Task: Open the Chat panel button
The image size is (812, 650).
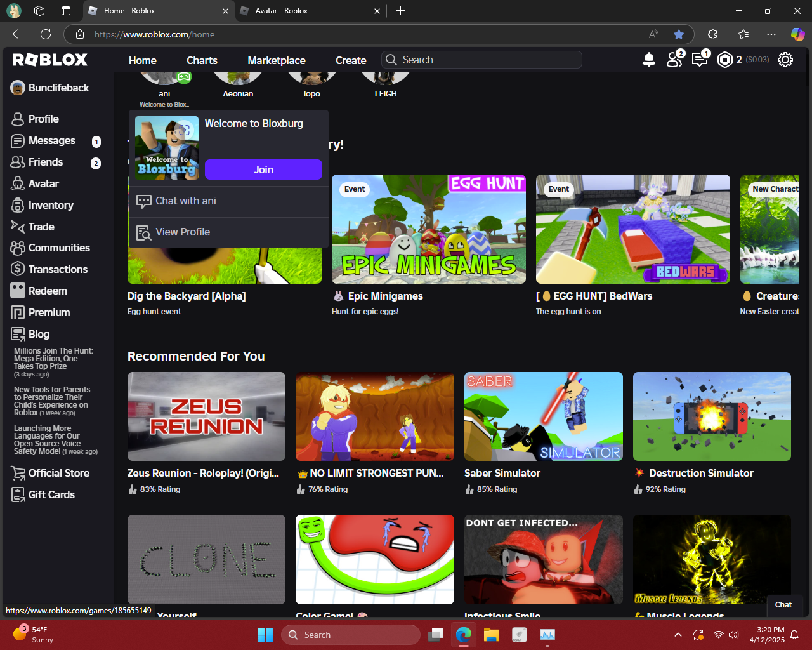Action: [783, 605]
